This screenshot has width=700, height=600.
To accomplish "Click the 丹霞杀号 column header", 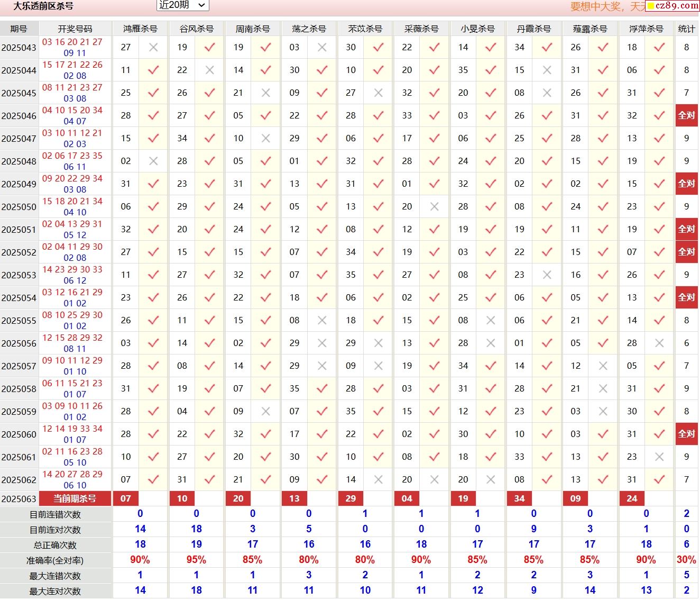I will pos(534,29).
